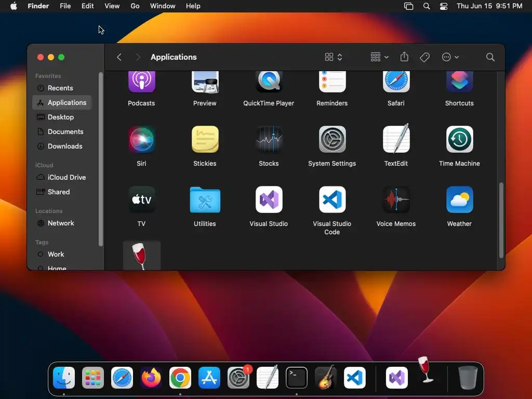Select the Stocks app icon

269,139
